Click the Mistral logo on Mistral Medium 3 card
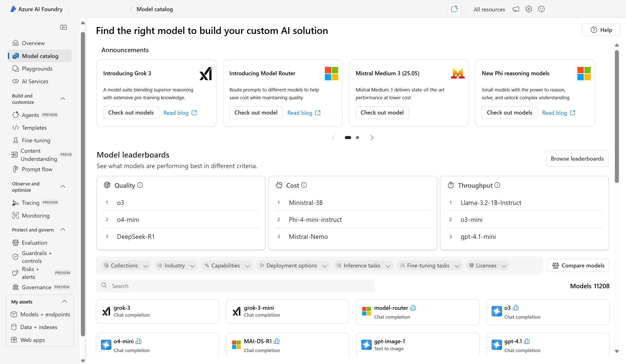The height and width of the screenshot is (364, 626). (458, 73)
